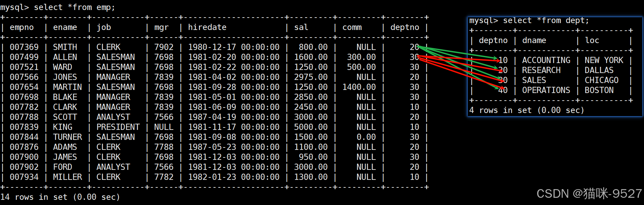Select the comm column header
The width and height of the screenshot is (644, 205).
[352, 27]
